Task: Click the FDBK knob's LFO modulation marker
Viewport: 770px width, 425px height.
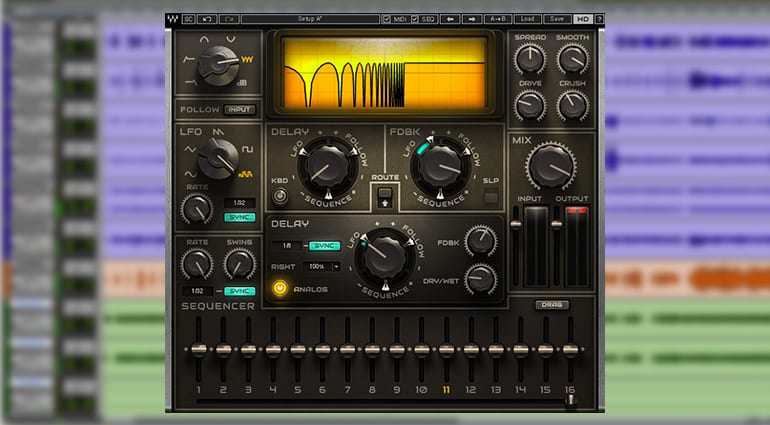Action: pos(430,141)
